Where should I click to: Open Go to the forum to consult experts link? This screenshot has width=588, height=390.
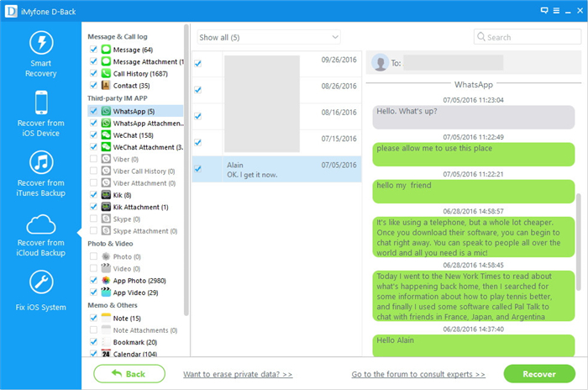point(418,374)
